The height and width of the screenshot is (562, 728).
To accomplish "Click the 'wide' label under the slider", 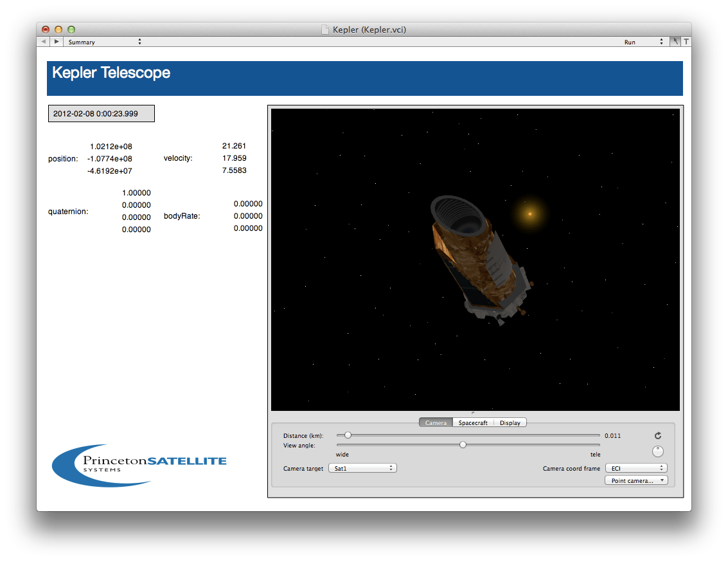I will coord(342,454).
